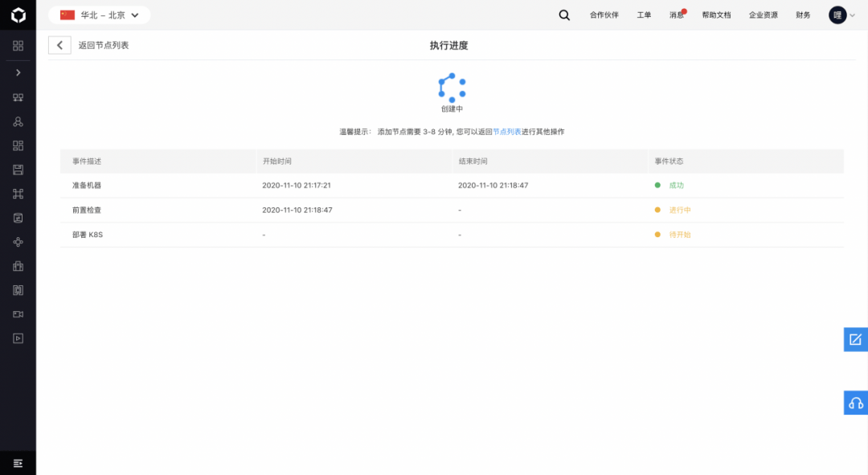Open the 工单 menu
This screenshot has height=475, width=868.
(x=644, y=15)
